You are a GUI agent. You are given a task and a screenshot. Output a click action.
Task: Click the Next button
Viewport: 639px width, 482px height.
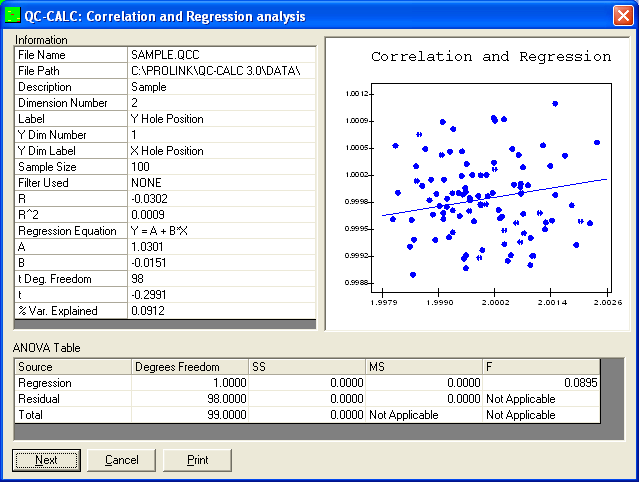pos(46,460)
